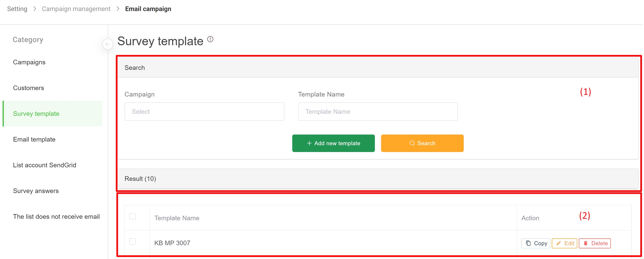Delete the KB MP 3007 template
This screenshot has width=644, height=259.
595,243
